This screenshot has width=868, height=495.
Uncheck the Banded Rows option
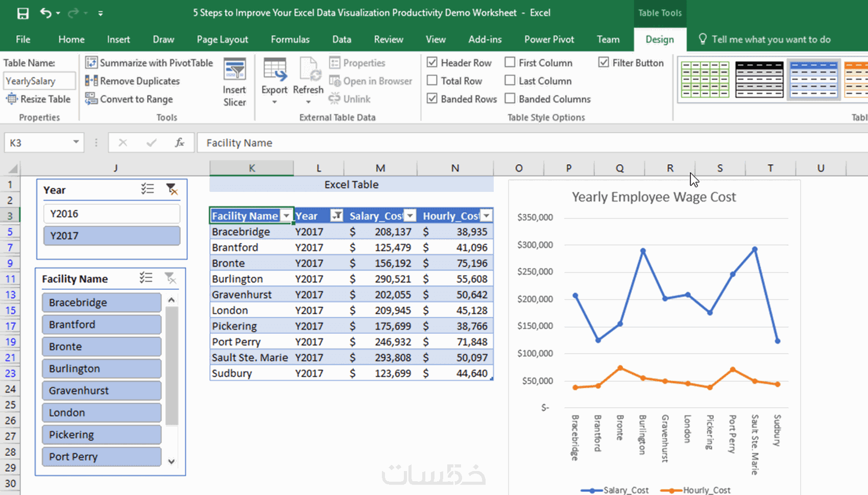[x=432, y=98]
